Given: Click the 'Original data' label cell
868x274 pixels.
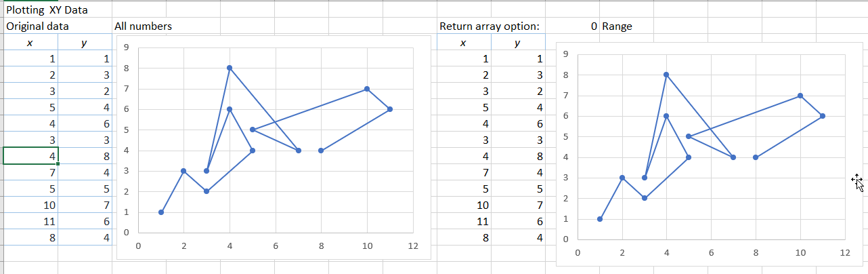Looking at the screenshot, I should coord(37,26).
